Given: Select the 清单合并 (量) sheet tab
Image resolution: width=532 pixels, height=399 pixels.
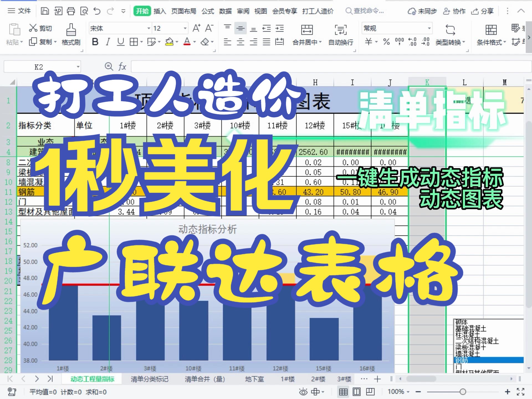Looking at the screenshot, I should click(x=206, y=379).
